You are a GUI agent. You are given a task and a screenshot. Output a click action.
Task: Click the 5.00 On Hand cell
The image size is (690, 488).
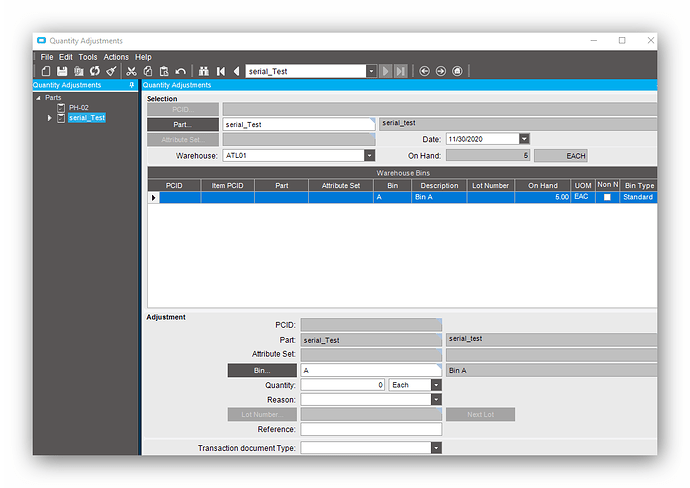pos(543,197)
